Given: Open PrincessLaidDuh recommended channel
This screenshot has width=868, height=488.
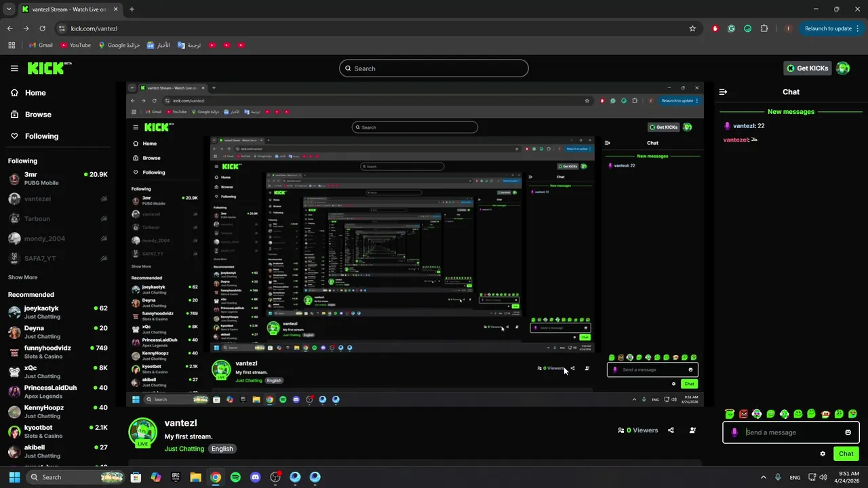Looking at the screenshot, I should (x=58, y=392).
